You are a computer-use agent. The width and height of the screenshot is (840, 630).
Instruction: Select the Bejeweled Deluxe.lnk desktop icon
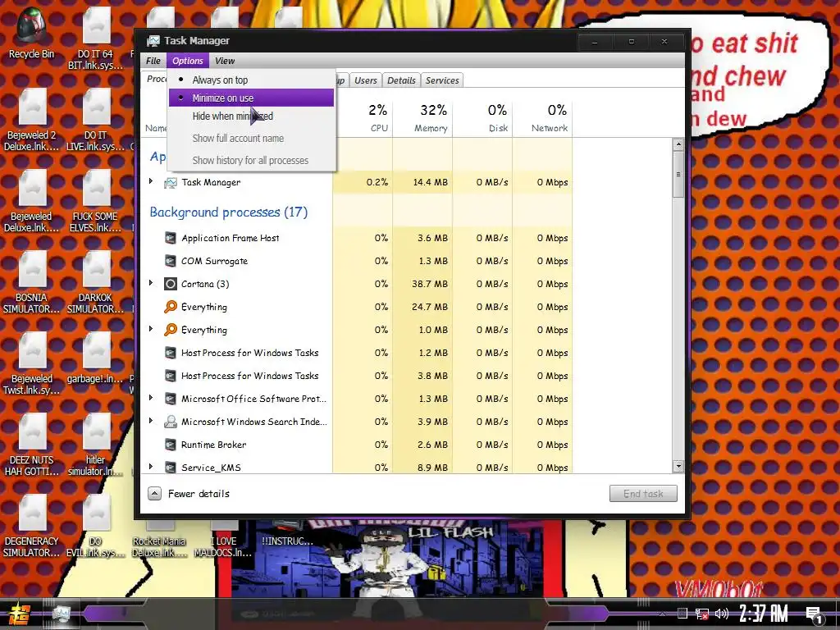point(32,203)
